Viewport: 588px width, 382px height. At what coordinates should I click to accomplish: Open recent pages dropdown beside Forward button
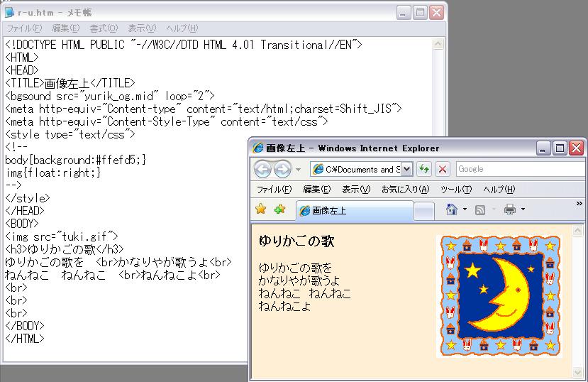click(x=298, y=170)
